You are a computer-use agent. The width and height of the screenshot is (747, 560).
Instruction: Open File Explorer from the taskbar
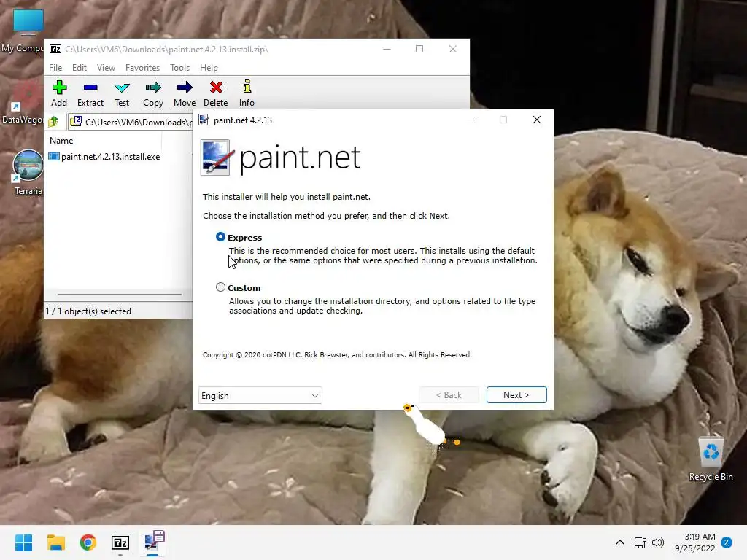tap(55, 542)
